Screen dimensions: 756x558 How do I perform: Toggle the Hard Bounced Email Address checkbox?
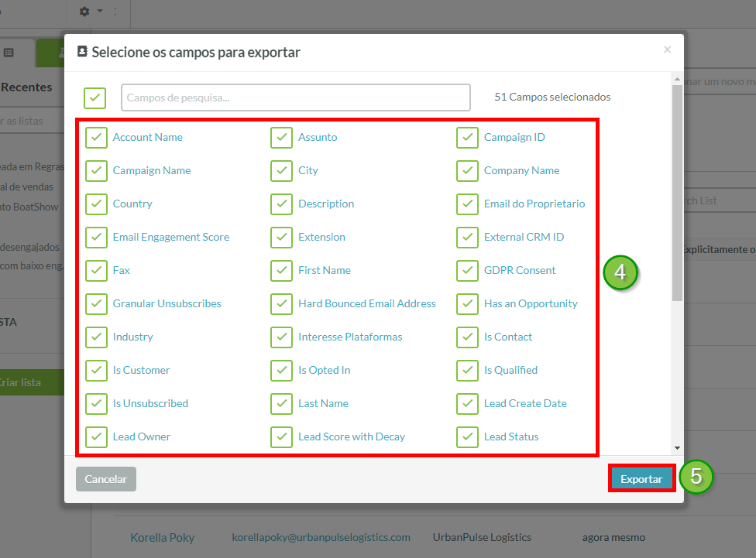pos(281,304)
